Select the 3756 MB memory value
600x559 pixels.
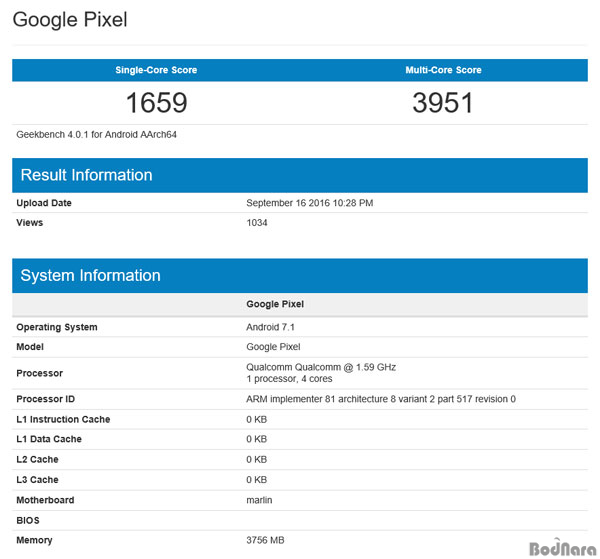click(265, 540)
